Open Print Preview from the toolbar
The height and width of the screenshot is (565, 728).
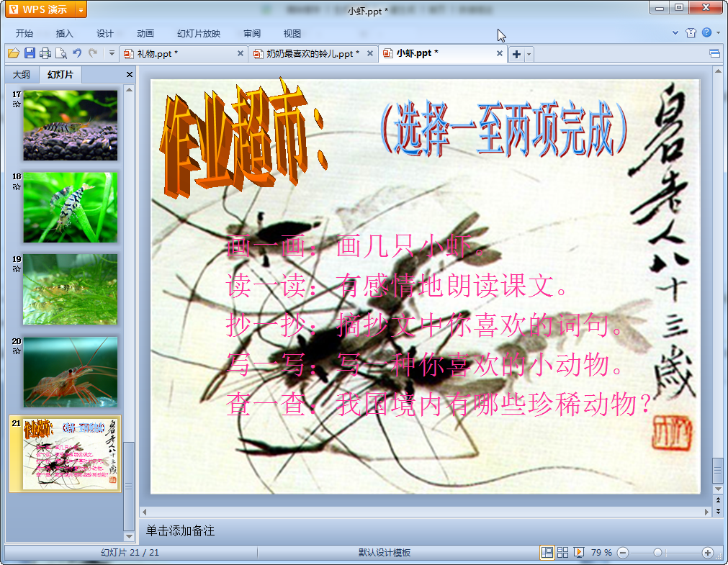pos(60,53)
